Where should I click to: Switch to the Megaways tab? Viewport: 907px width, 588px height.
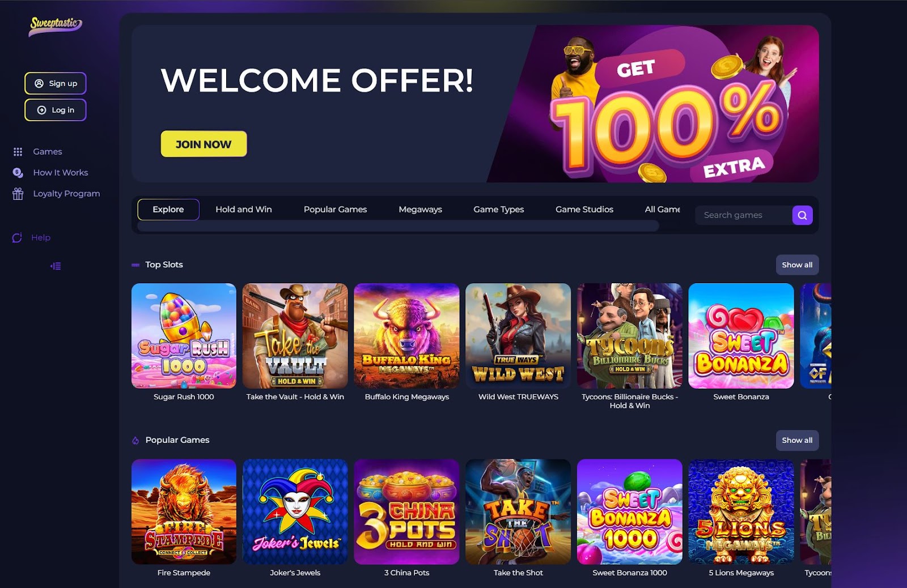click(420, 210)
